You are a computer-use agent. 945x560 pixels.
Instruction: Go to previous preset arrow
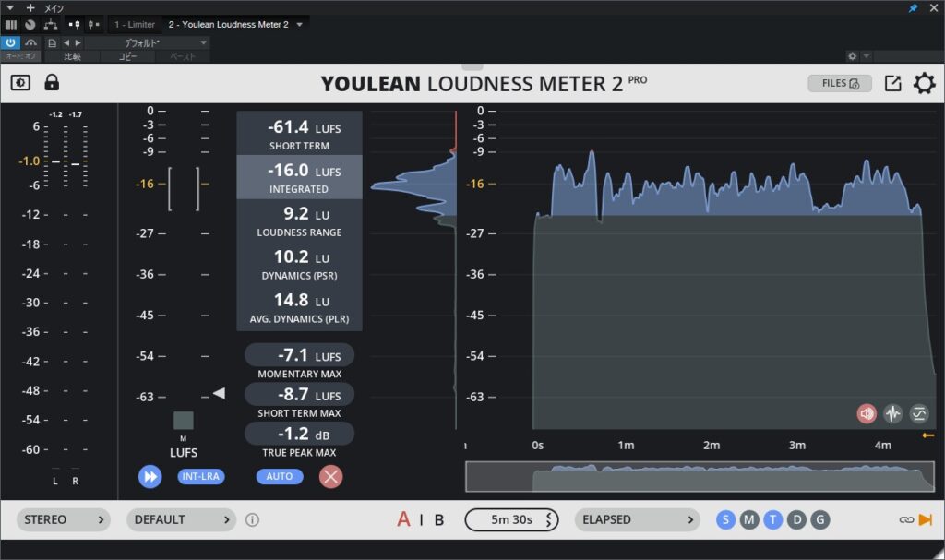66,42
